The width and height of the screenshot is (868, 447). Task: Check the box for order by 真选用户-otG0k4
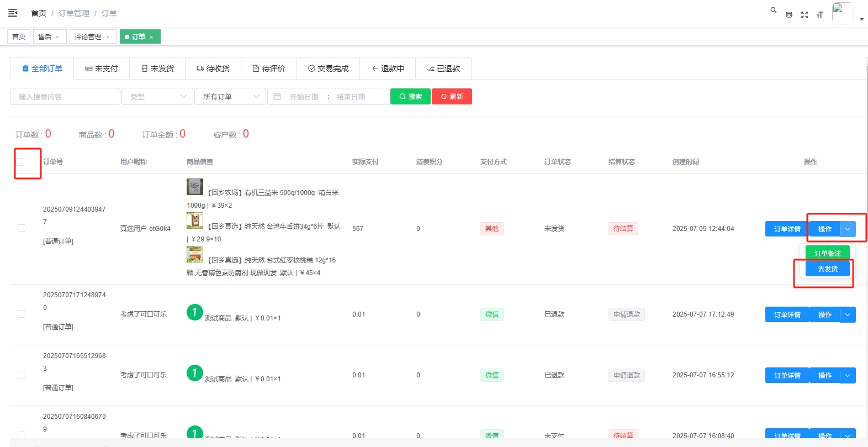point(22,228)
